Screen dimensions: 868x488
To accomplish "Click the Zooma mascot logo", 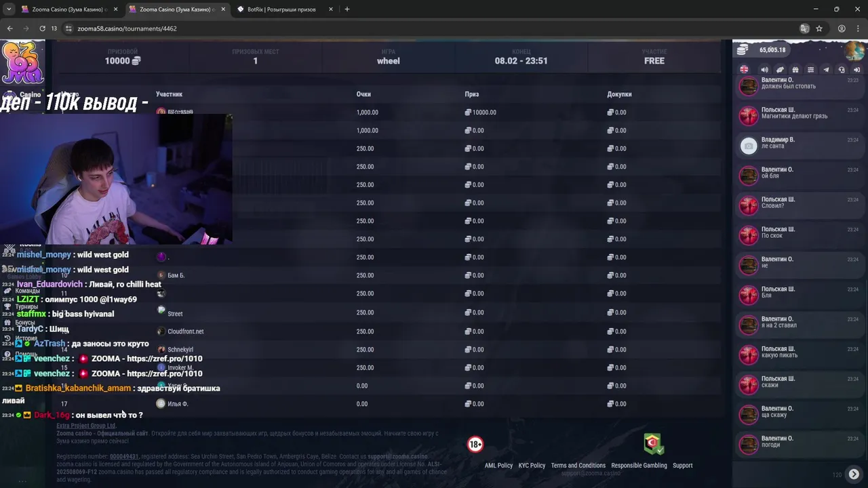I will point(22,62).
